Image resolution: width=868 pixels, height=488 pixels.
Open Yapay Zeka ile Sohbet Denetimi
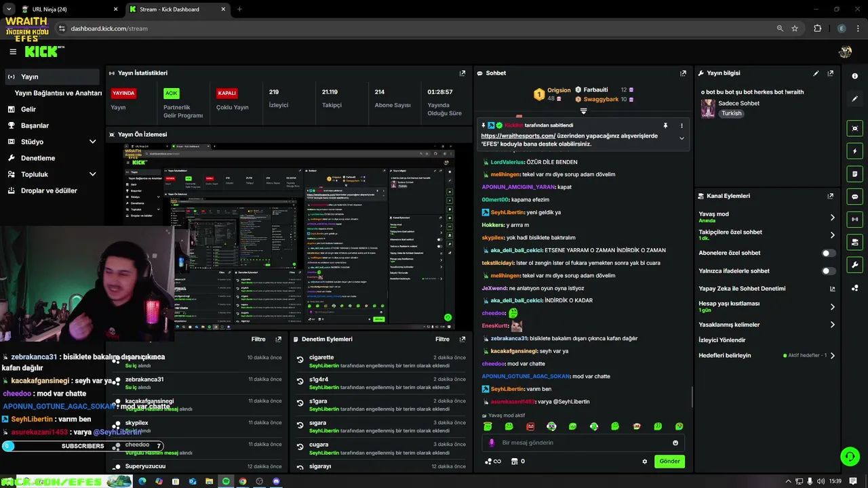coord(767,289)
